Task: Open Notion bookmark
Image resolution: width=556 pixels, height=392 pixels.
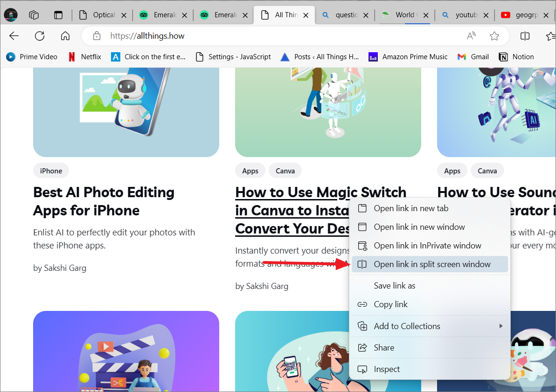Action: [x=516, y=57]
